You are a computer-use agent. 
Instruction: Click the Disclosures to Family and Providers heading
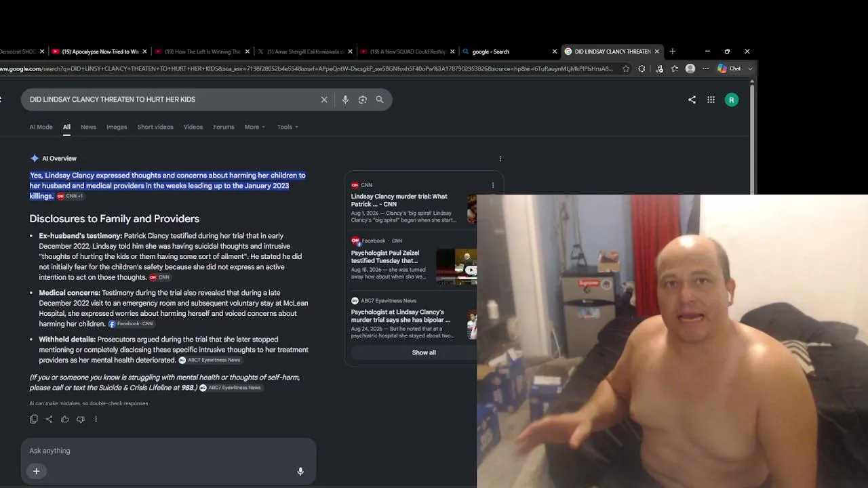(115, 219)
